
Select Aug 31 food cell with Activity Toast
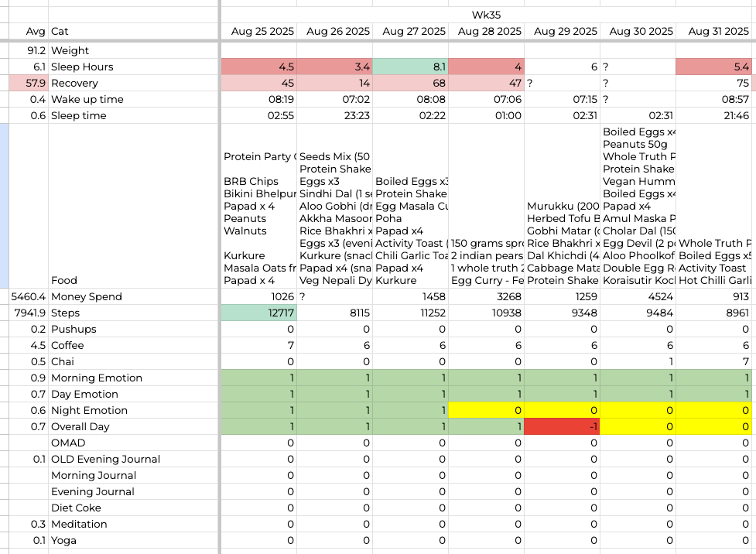click(x=713, y=206)
